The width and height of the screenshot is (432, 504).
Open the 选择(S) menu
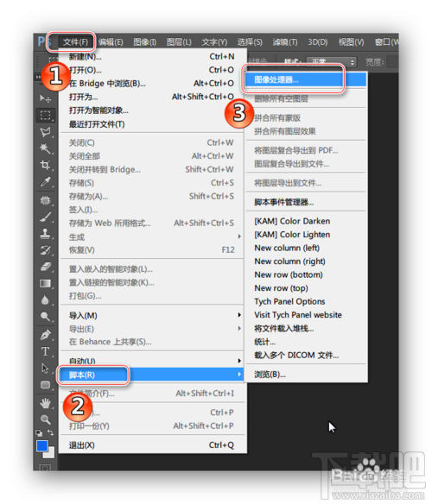pos(250,42)
